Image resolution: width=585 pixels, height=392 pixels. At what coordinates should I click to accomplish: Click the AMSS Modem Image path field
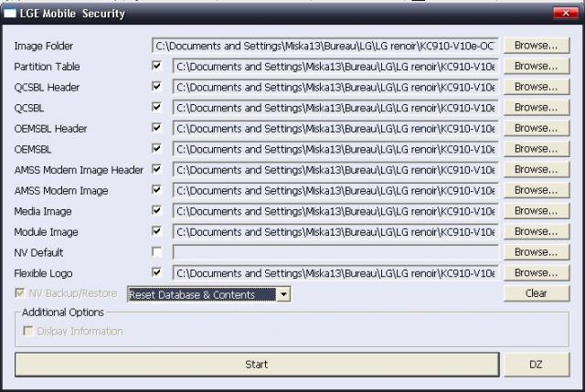(335, 191)
